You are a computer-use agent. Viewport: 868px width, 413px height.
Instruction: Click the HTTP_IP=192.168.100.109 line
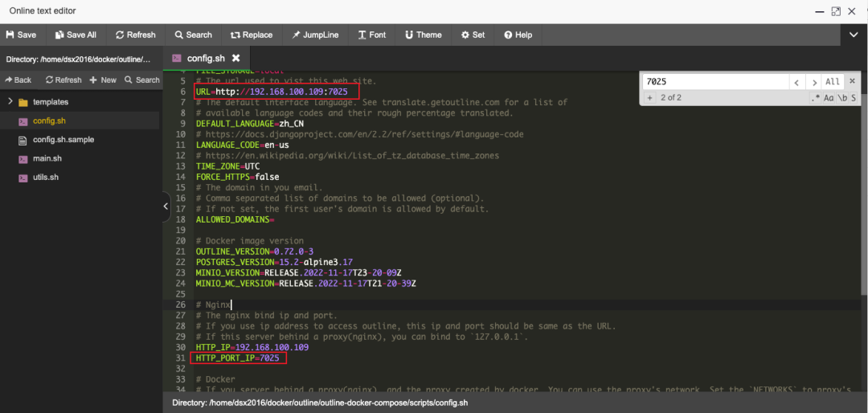(x=252, y=347)
